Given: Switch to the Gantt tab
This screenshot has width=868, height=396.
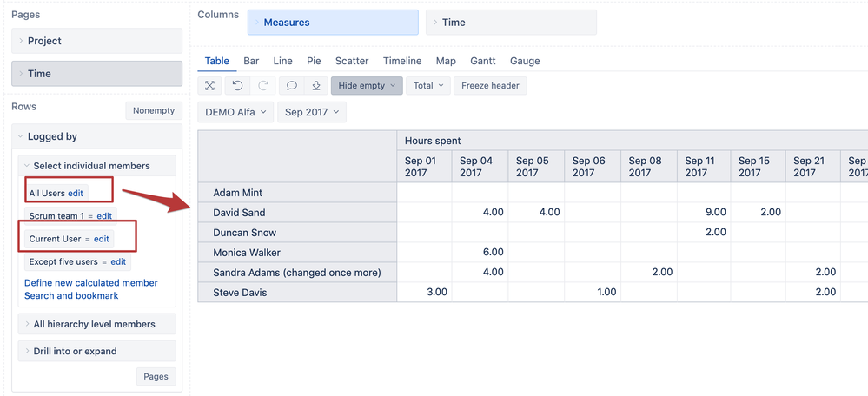Looking at the screenshot, I should (483, 61).
